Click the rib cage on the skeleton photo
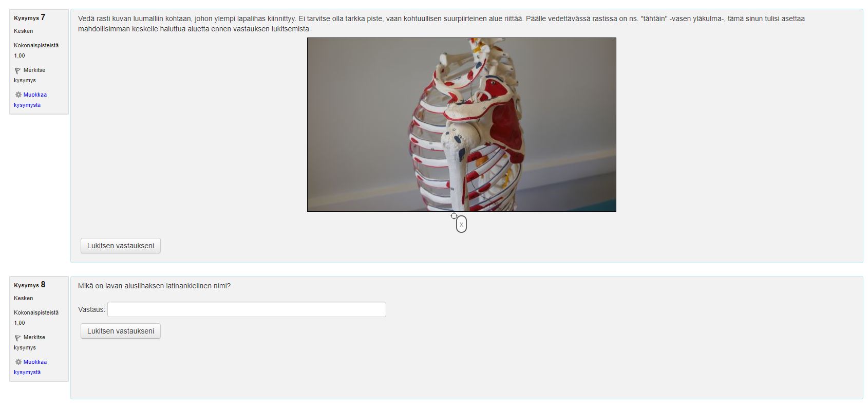The height and width of the screenshot is (406, 868). coord(430,154)
